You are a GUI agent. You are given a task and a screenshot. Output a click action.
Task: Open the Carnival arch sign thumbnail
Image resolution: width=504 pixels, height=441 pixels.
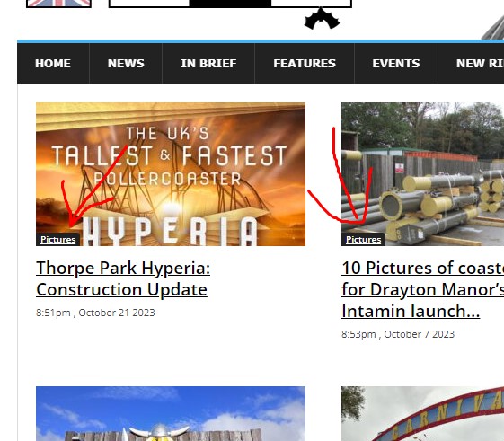pos(422,414)
